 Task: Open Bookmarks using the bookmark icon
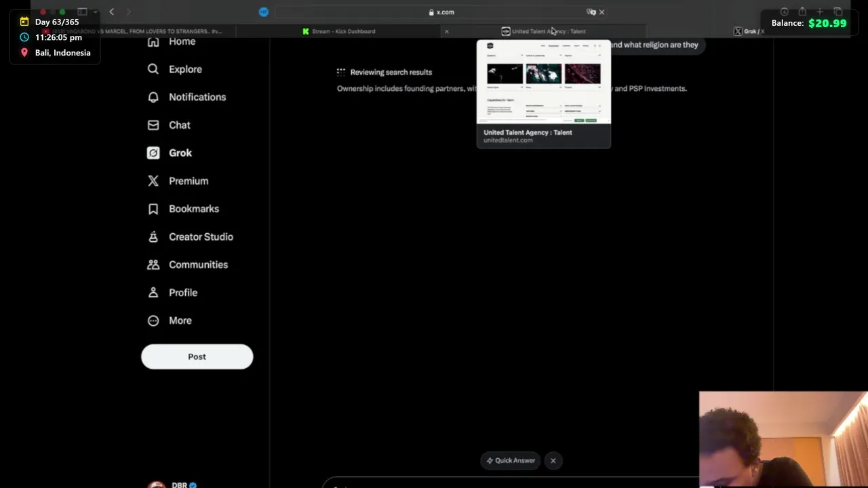click(153, 209)
